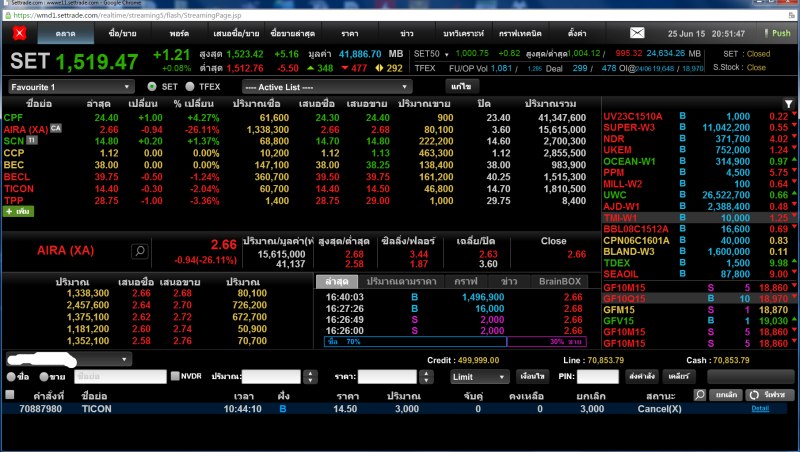800x452 pixels.
Task: Open the filter funnel icon in ticker
Action: tap(788, 104)
